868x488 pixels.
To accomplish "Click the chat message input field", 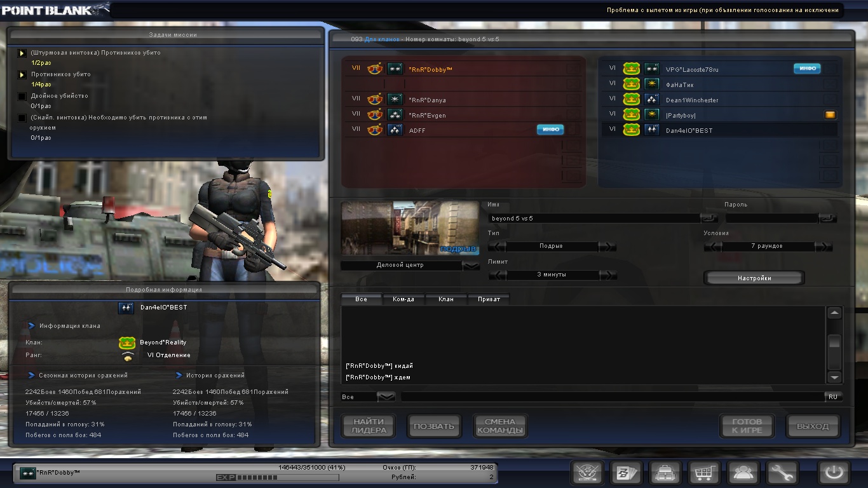I will [x=612, y=397].
